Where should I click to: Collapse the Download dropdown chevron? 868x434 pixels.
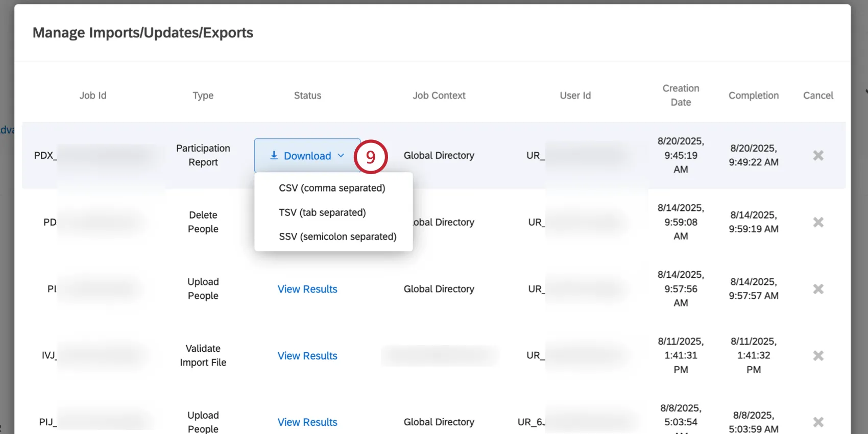[341, 156]
